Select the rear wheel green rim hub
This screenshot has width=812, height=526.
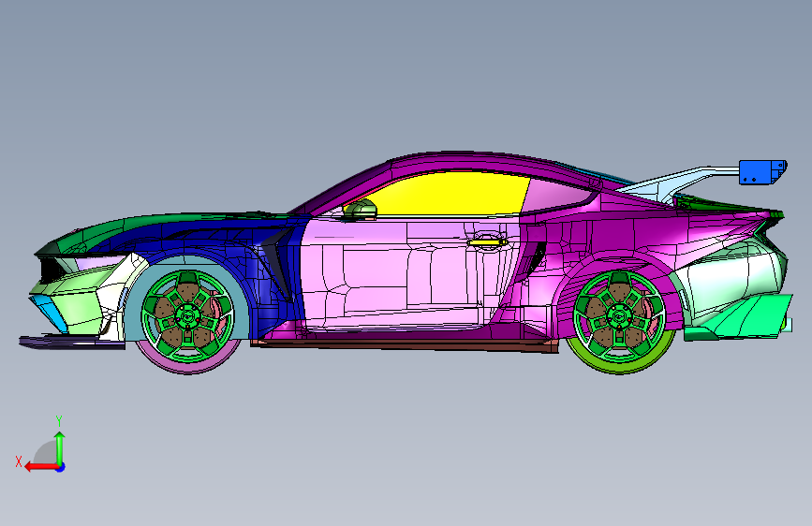(619, 316)
